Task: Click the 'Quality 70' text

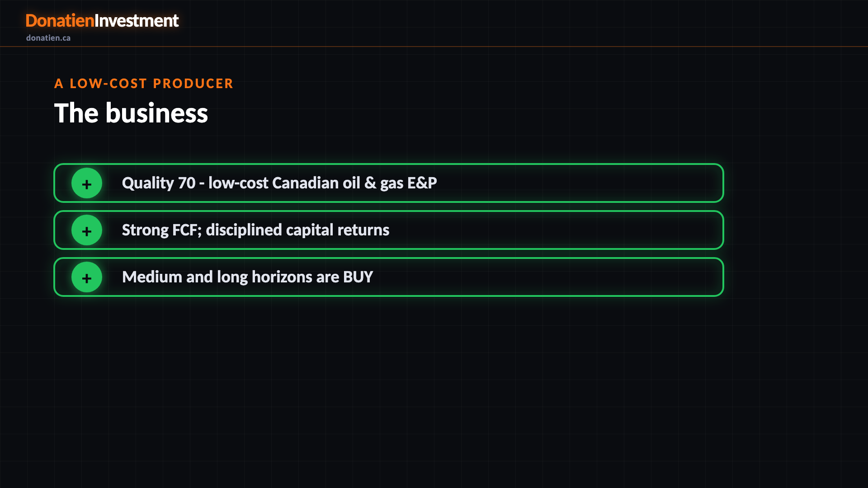Action: [x=159, y=183]
